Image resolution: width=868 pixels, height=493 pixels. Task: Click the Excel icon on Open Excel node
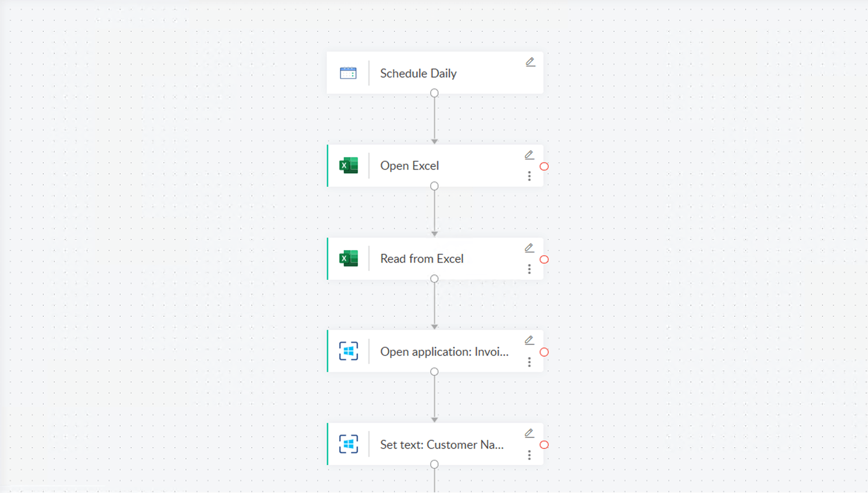point(349,165)
